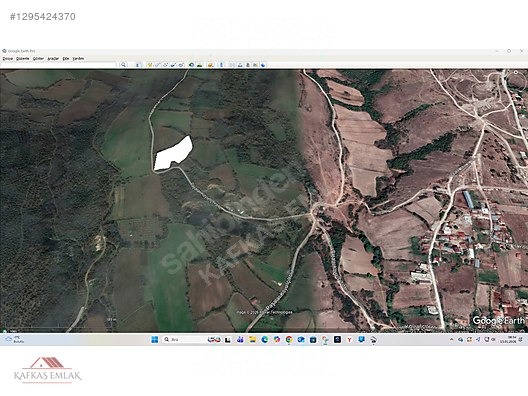Open the Windows Start menu
This screenshot has height=396, width=528.
tap(155, 339)
